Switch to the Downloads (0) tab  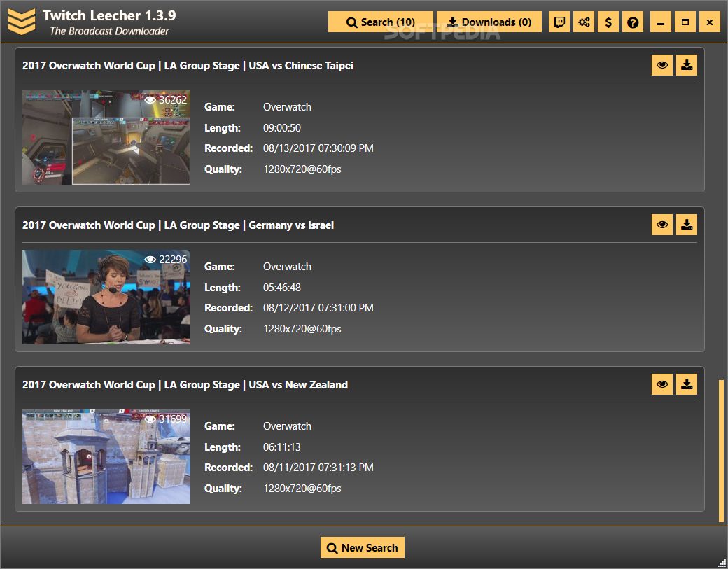click(489, 22)
